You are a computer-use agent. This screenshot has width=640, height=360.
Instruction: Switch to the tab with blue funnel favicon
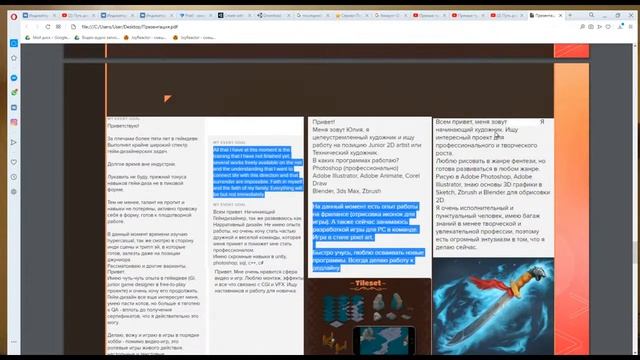pos(196,16)
